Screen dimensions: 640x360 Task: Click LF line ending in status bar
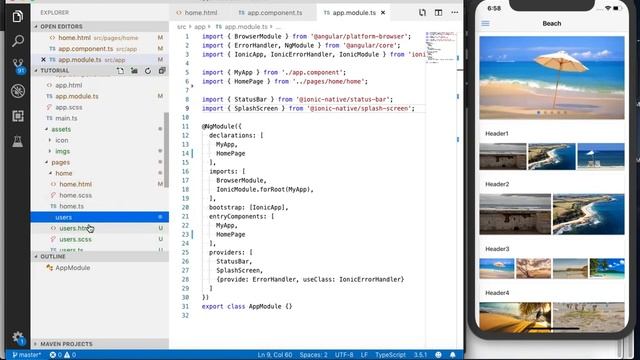click(x=364, y=355)
